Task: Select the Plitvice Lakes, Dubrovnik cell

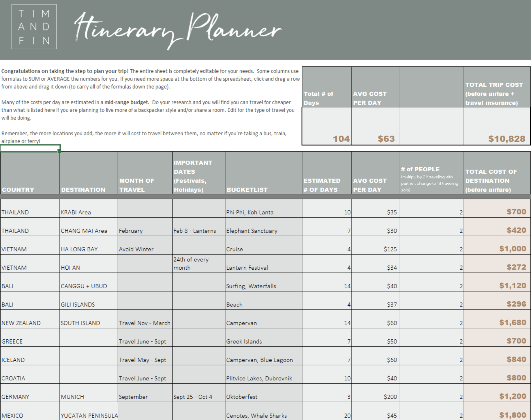Action: click(x=263, y=374)
